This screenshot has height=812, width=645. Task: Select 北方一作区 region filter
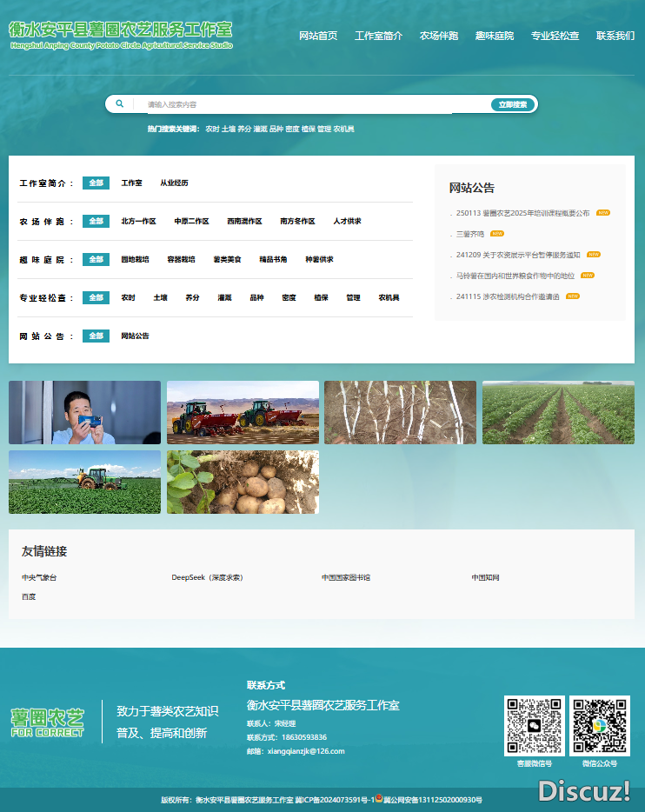click(x=138, y=221)
